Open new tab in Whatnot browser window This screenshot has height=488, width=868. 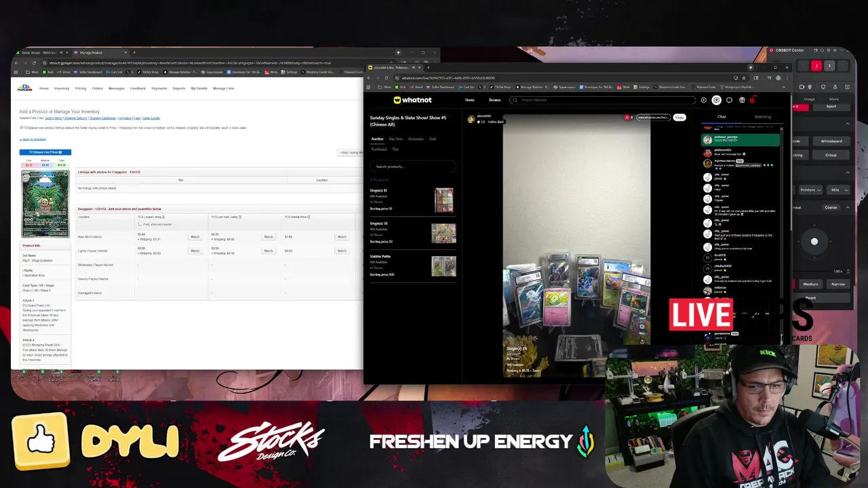tap(428, 67)
